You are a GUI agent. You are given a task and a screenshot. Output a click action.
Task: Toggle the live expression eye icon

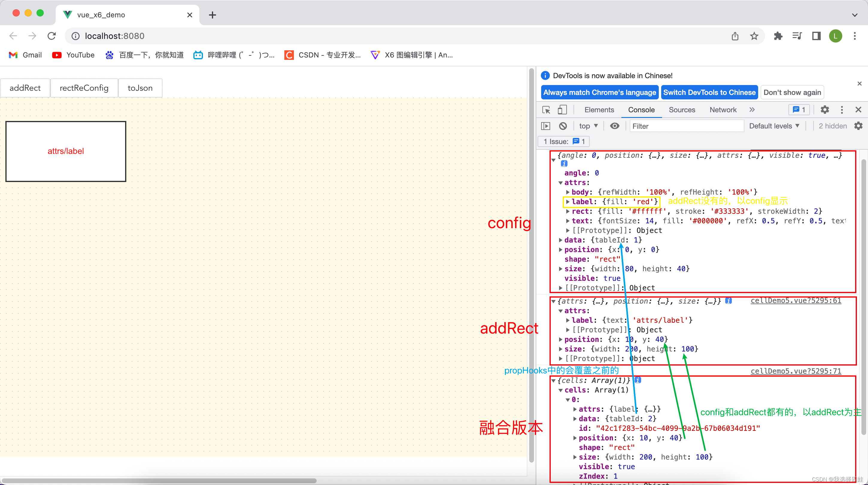(614, 126)
